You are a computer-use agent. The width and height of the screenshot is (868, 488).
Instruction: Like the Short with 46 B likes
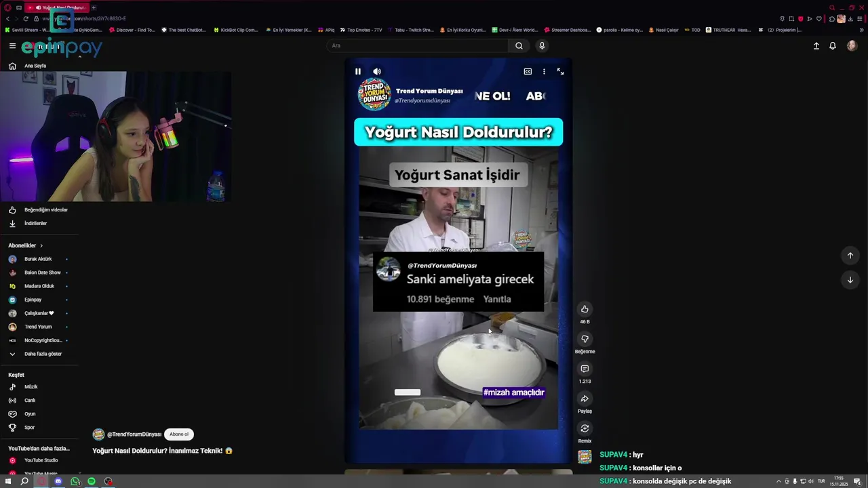click(585, 309)
